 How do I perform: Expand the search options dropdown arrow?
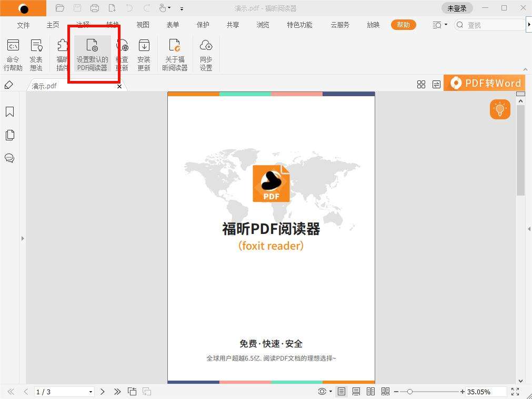(x=447, y=25)
